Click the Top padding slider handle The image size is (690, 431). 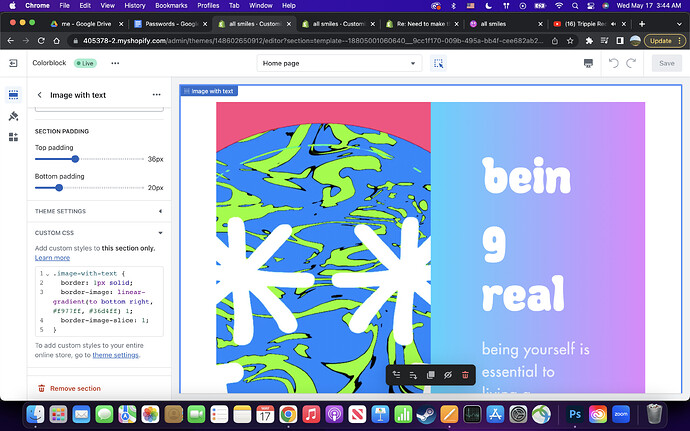tap(75, 158)
